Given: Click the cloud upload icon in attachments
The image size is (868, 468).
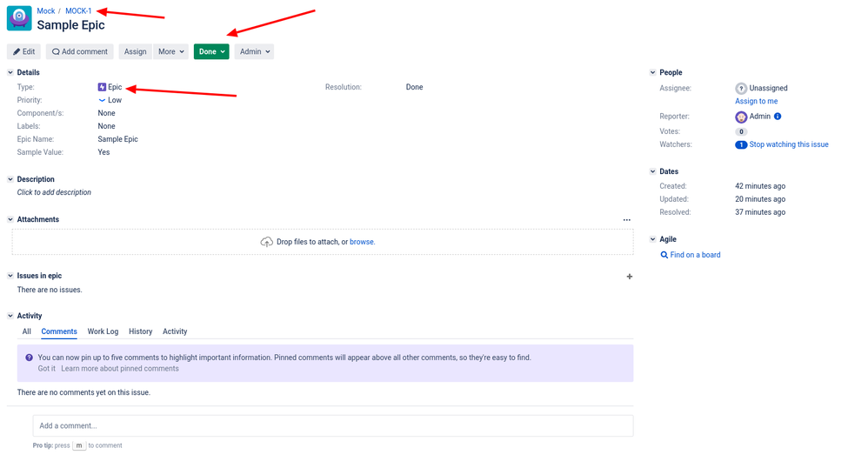Looking at the screenshot, I should 266,242.
